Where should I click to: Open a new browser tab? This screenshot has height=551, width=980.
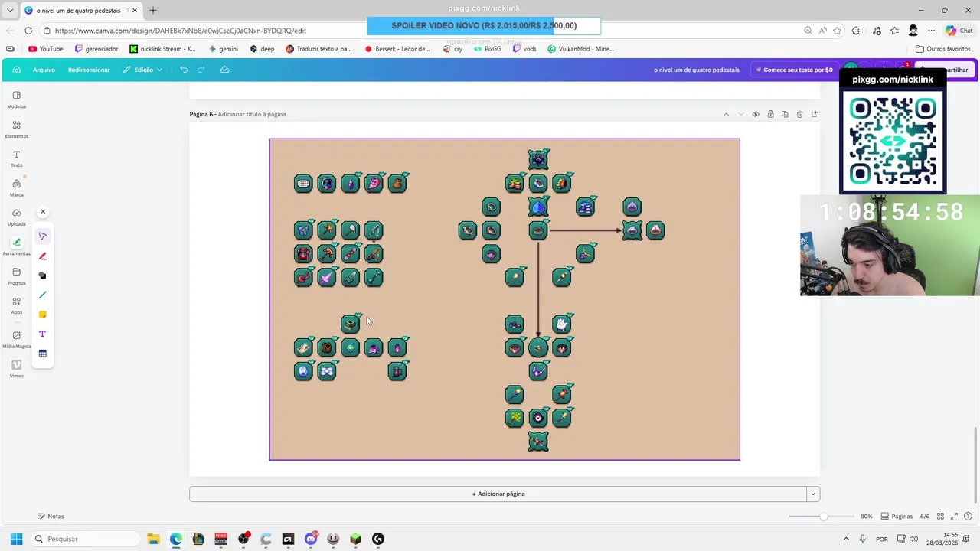[153, 11]
